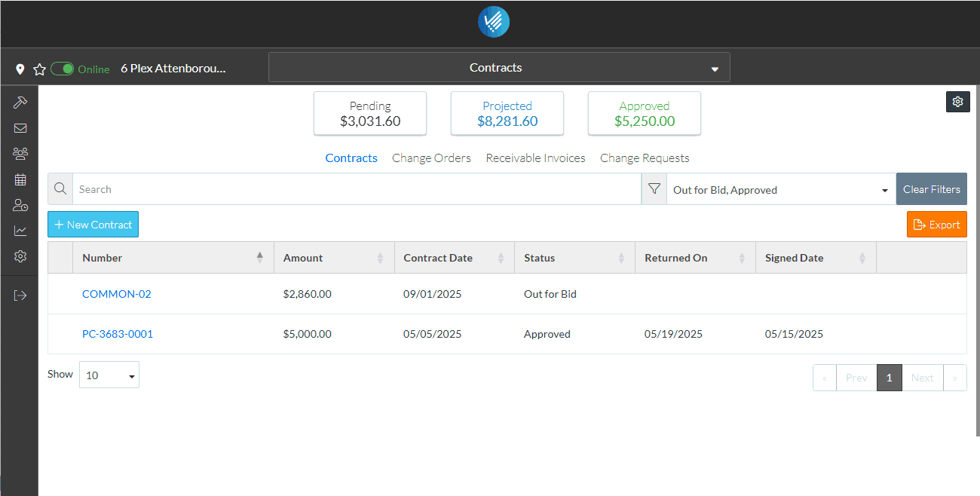Open the calendar icon in sidebar
Image resolution: width=980 pixels, height=496 pixels.
coord(20,179)
